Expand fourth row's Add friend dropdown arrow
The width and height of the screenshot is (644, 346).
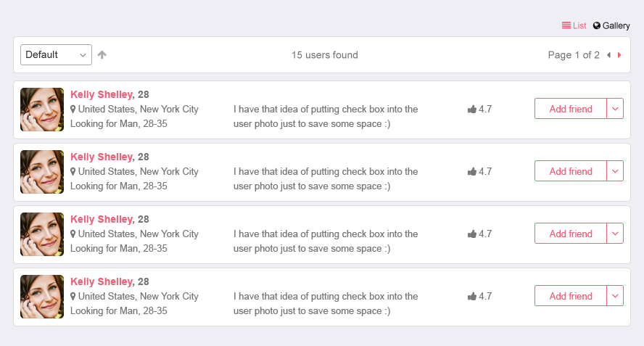615,296
